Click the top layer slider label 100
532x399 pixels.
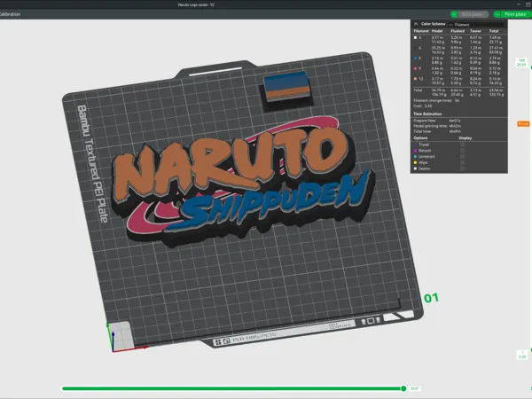point(522,62)
